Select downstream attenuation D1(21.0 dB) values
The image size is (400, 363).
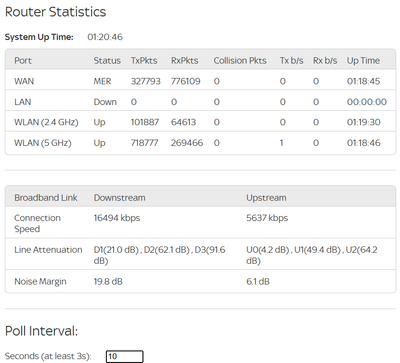coord(159,255)
